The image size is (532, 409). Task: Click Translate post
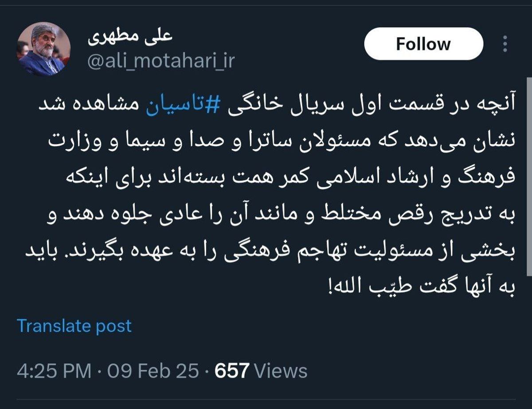[x=74, y=326]
